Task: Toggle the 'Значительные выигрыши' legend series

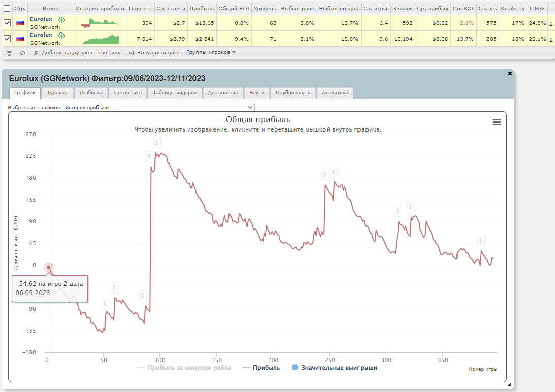Action: (335, 368)
